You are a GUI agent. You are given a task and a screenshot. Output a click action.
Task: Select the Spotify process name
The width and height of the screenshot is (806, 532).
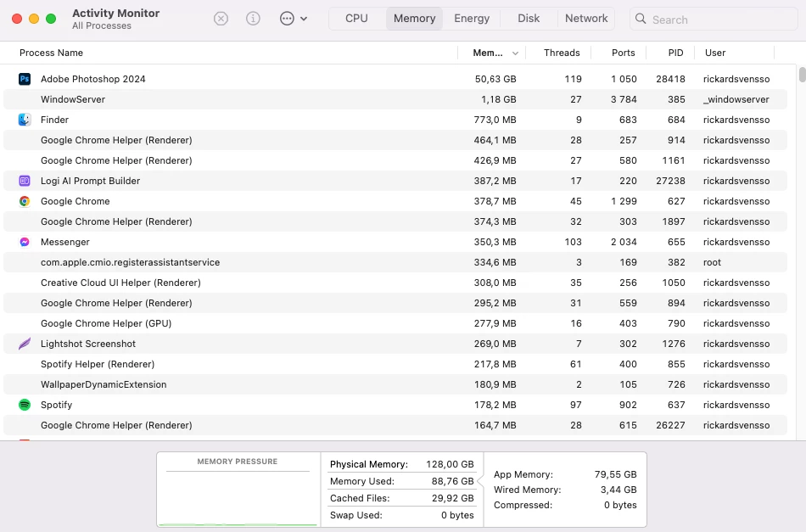point(56,405)
